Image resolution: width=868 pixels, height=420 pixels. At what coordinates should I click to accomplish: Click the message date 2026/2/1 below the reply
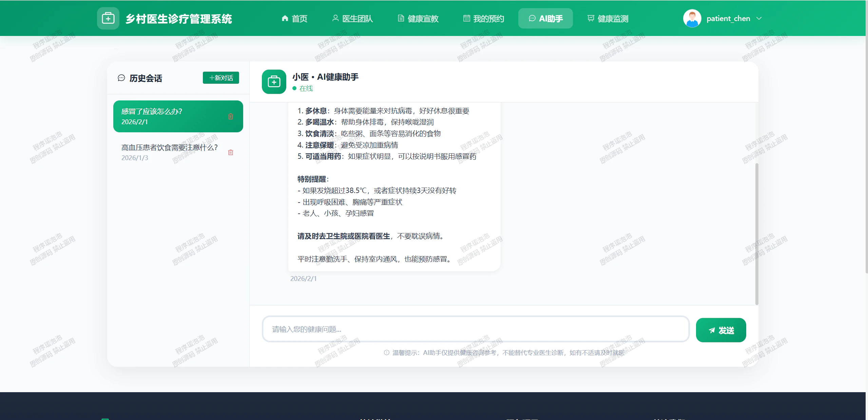point(303,279)
